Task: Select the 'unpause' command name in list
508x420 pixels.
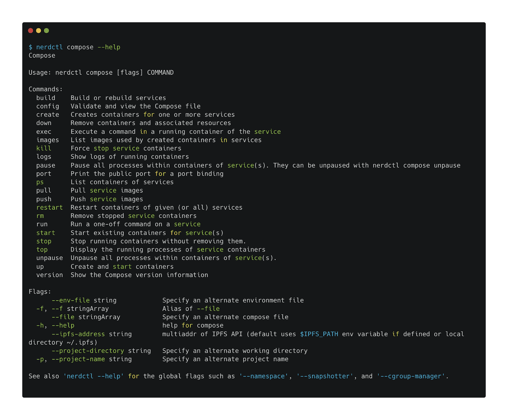Action: tap(50, 258)
